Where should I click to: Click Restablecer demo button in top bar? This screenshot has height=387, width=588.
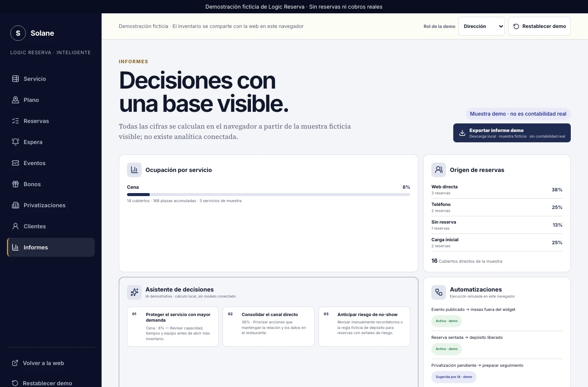point(539,26)
